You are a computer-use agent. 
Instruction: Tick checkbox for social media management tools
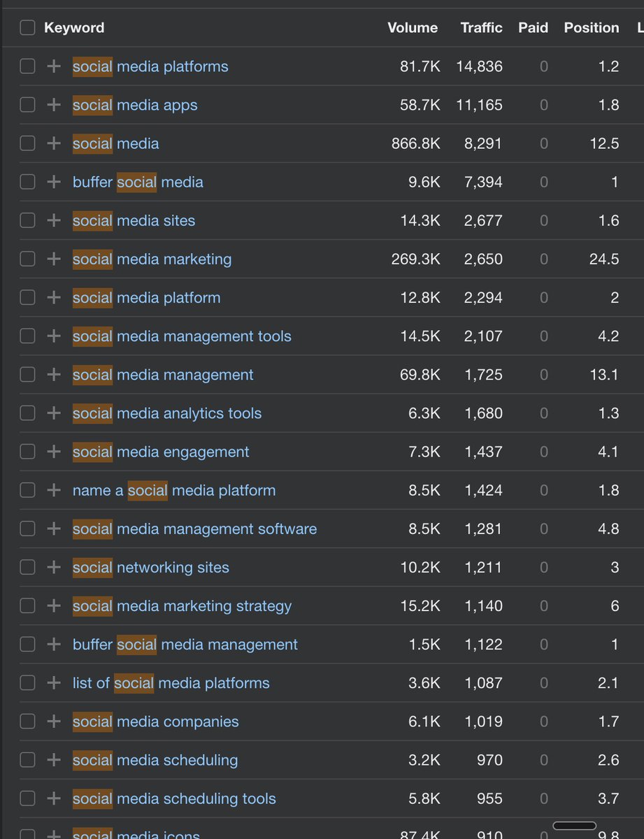27,336
